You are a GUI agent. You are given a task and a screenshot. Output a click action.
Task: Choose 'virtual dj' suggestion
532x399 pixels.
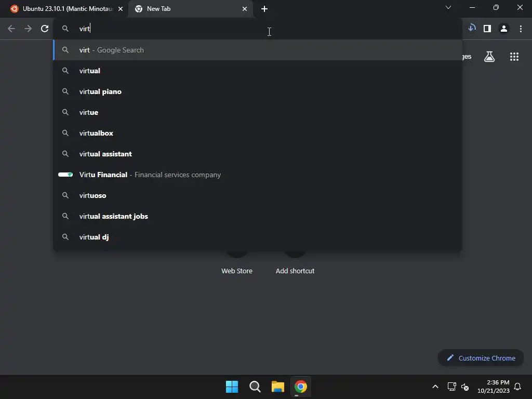click(258, 237)
